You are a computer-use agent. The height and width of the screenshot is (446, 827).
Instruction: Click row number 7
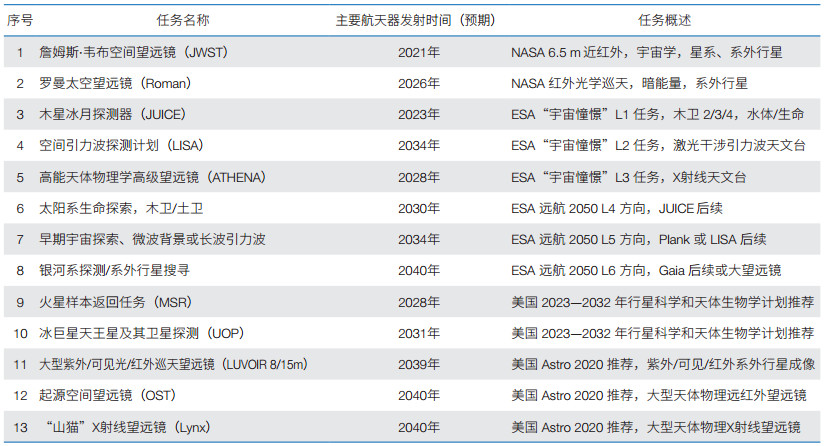[x=20, y=239]
